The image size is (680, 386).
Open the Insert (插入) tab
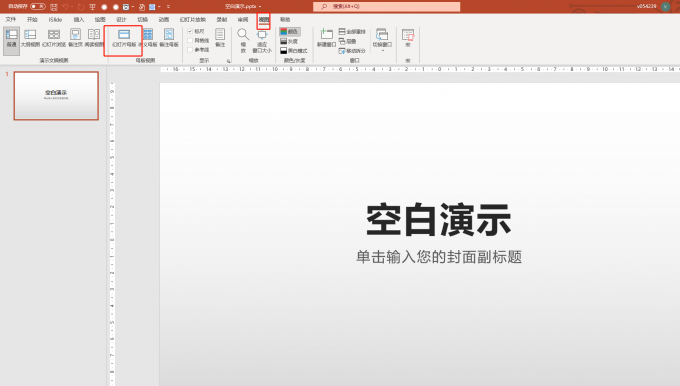[x=78, y=20]
